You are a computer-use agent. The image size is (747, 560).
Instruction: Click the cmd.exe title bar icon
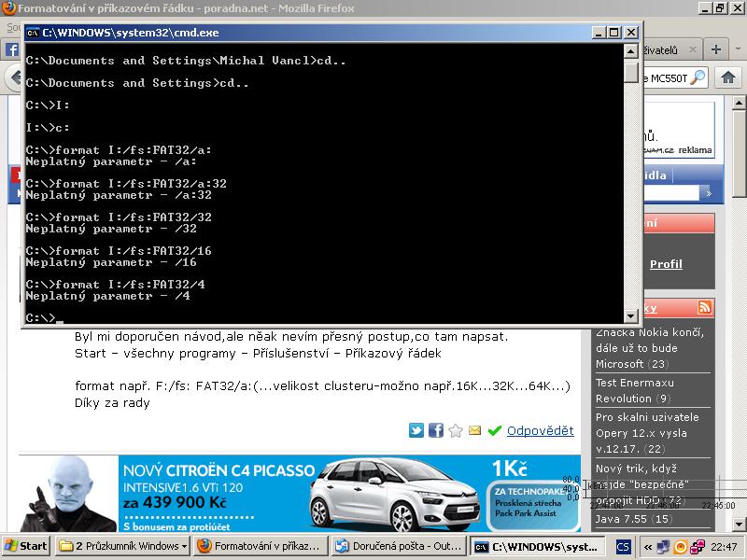tap(33, 33)
